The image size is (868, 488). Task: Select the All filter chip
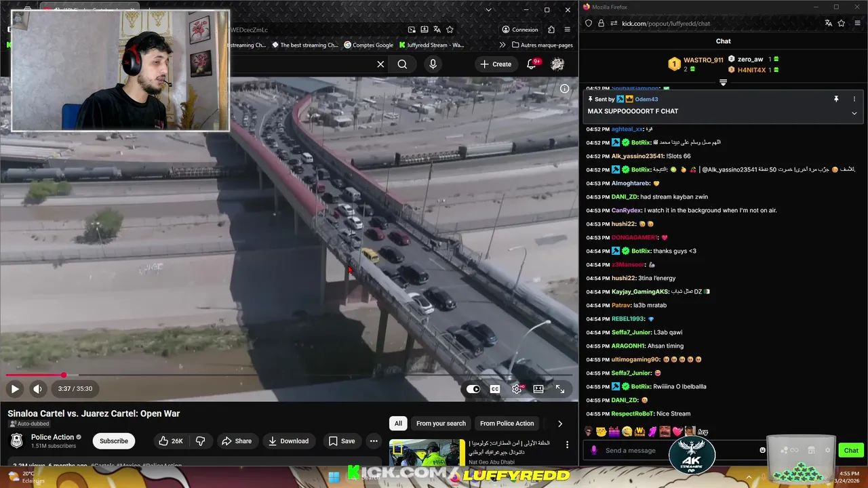point(398,424)
